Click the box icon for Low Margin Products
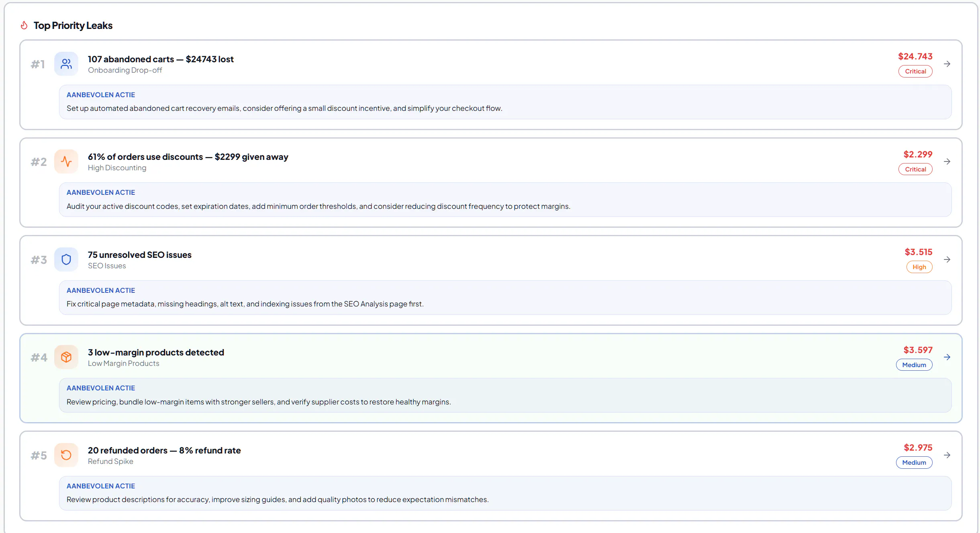 [66, 357]
